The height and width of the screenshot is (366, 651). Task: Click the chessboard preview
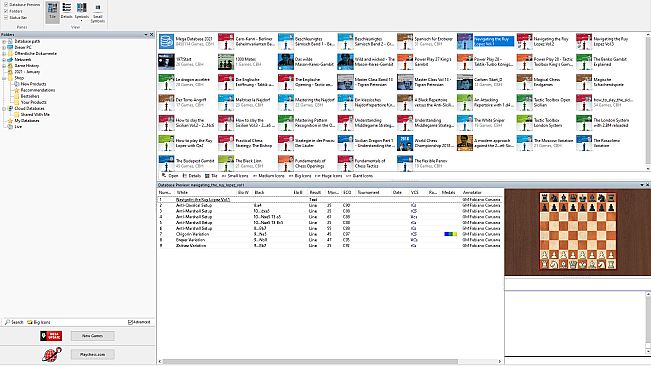(x=578, y=231)
